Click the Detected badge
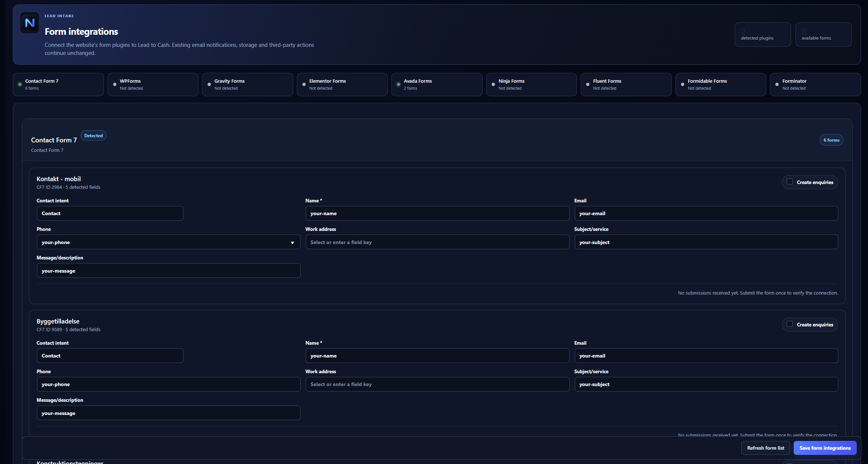 (x=93, y=135)
